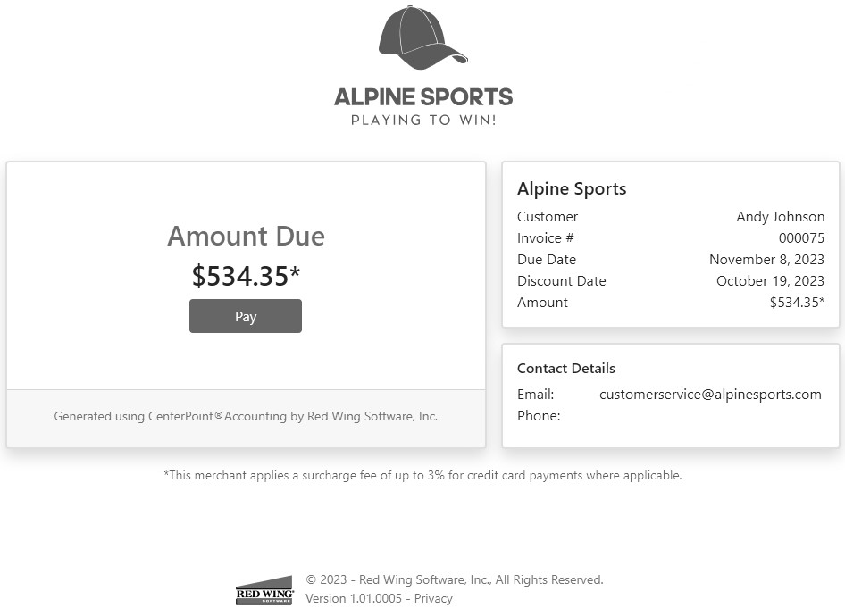
Task: Click the due date November 8, 2023
Action: click(x=766, y=259)
